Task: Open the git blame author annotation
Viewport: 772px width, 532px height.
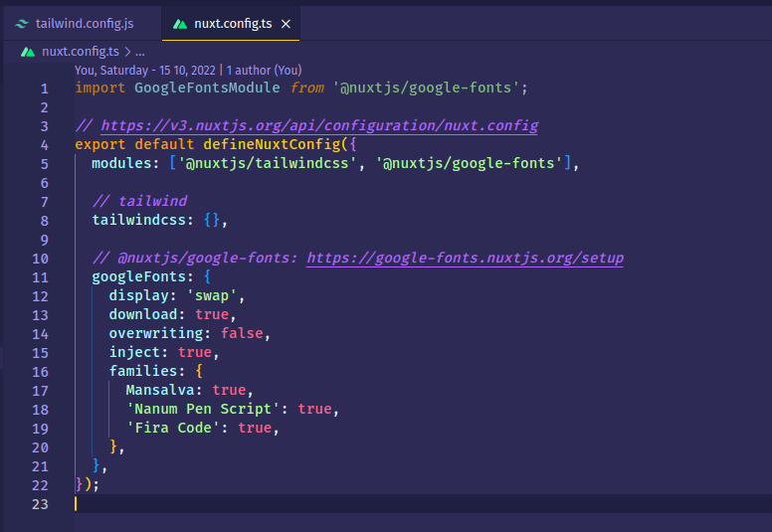Action: pyautogui.click(x=188, y=70)
